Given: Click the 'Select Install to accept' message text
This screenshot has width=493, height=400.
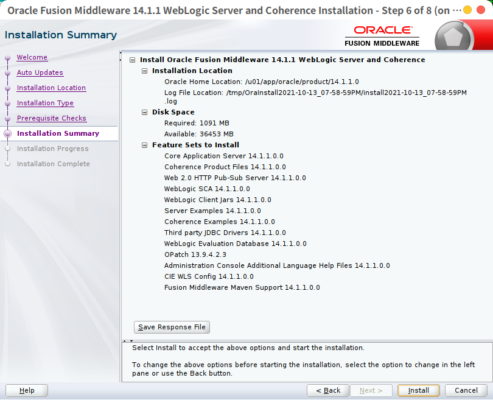Looking at the screenshot, I should pyautogui.click(x=248, y=348).
